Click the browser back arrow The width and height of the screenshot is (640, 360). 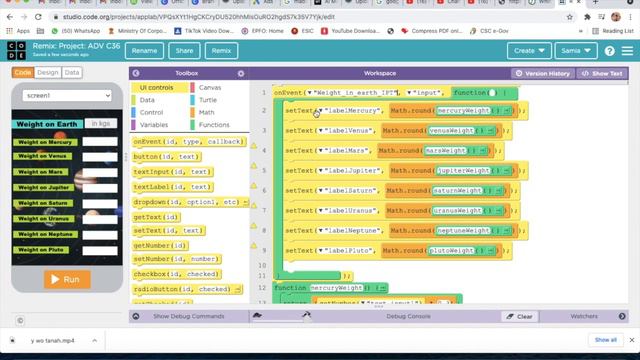tap(10, 17)
